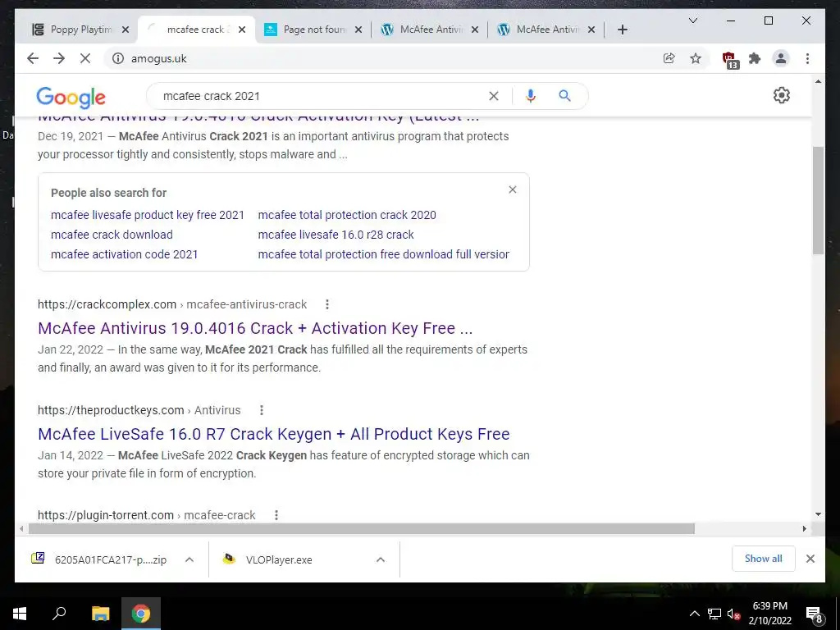This screenshot has width=840, height=630.
Task: Go forward to the next page
Action: (59, 58)
